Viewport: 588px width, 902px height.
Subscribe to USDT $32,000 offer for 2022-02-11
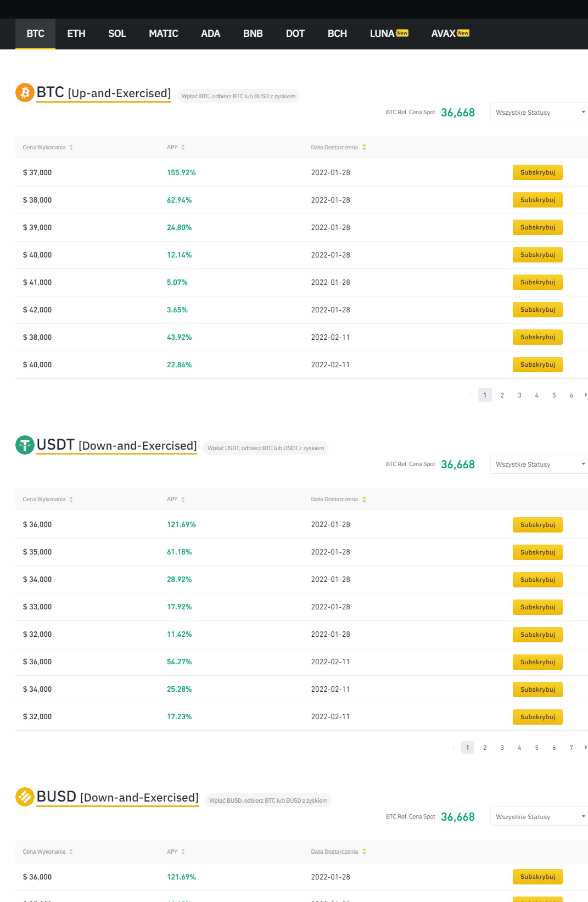tap(537, 717)
